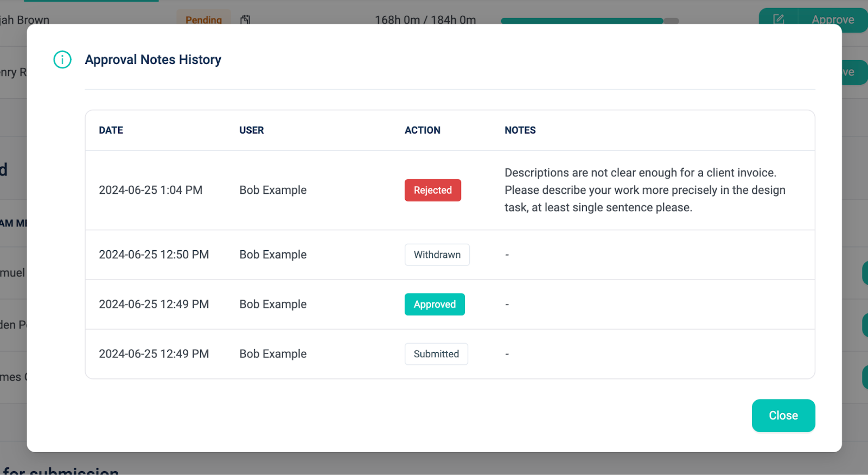Click the date 2024-06-25 1:04 PM

pos(150,190)
